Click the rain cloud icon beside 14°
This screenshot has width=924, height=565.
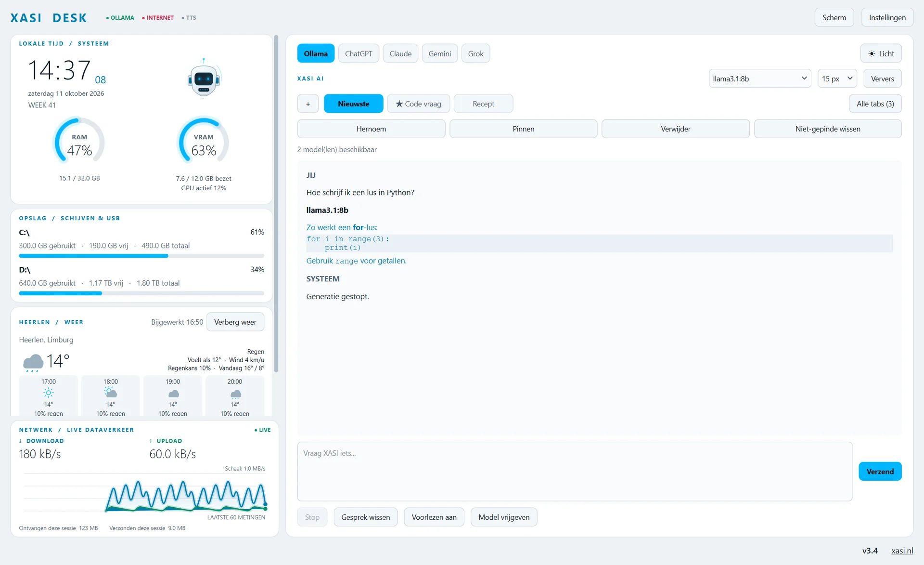33,362
